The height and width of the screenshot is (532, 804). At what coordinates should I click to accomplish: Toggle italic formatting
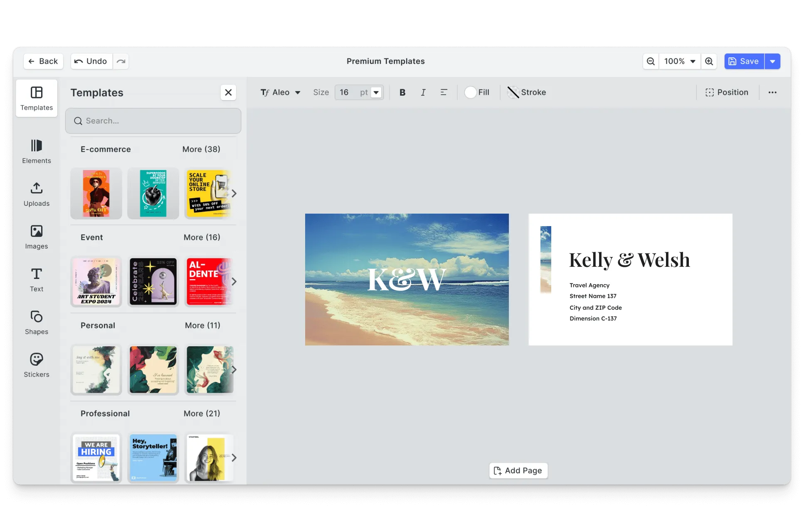423,92
